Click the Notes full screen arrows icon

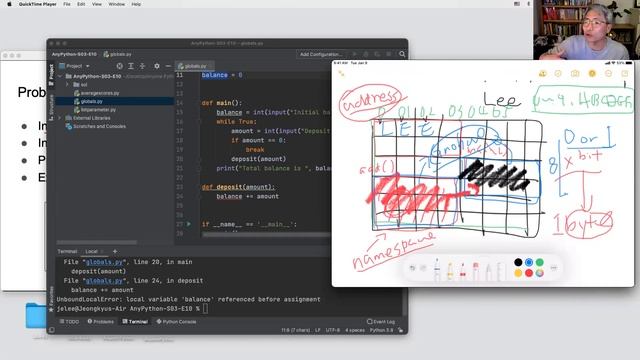coord(341,73)
